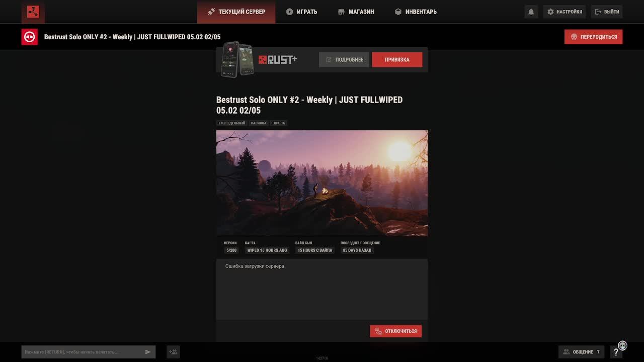Click the red server avatar icon
This screenshot has height=362, width=644.
click(x=29, y=37)
